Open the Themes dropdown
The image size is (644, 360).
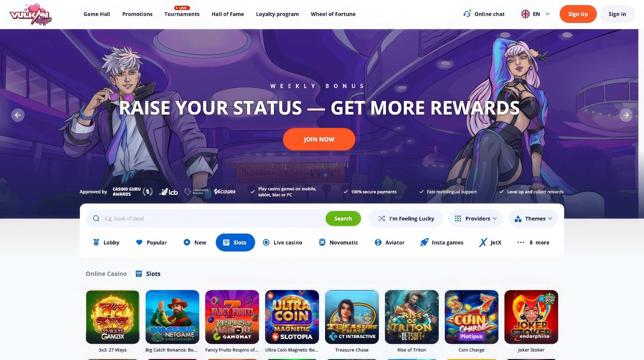[x=533, y=218]
